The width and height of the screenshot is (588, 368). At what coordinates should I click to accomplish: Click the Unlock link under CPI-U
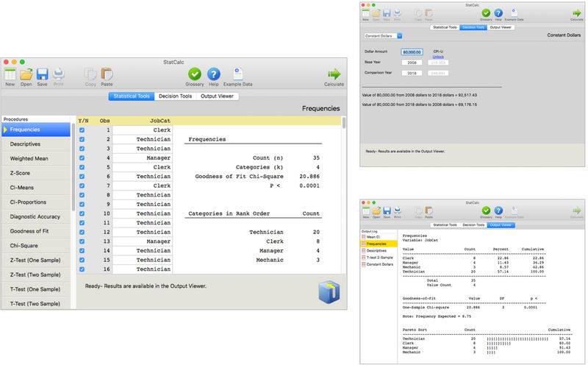(438, 57)
